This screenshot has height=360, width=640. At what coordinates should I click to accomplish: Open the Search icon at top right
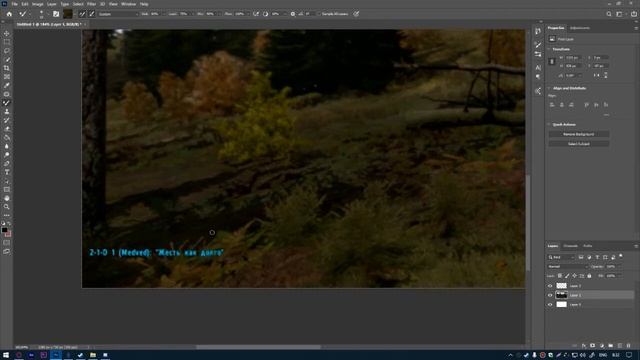click(x=609, y=14)
